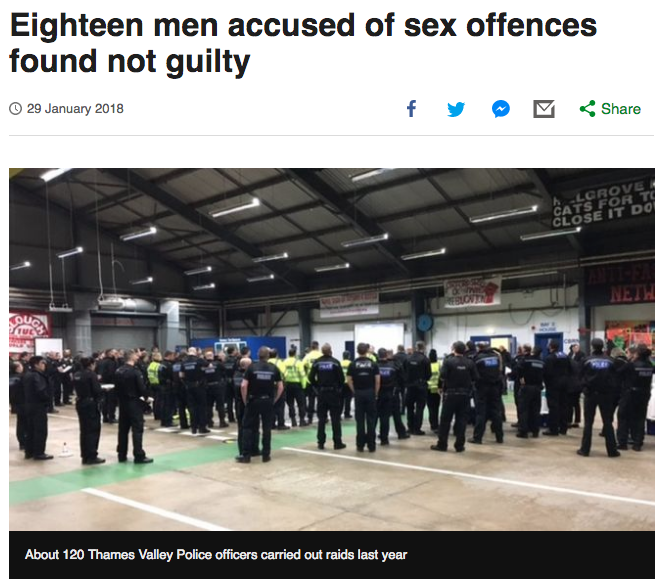
Task: Email the article with the envelope icon
Action: [544, 109]
